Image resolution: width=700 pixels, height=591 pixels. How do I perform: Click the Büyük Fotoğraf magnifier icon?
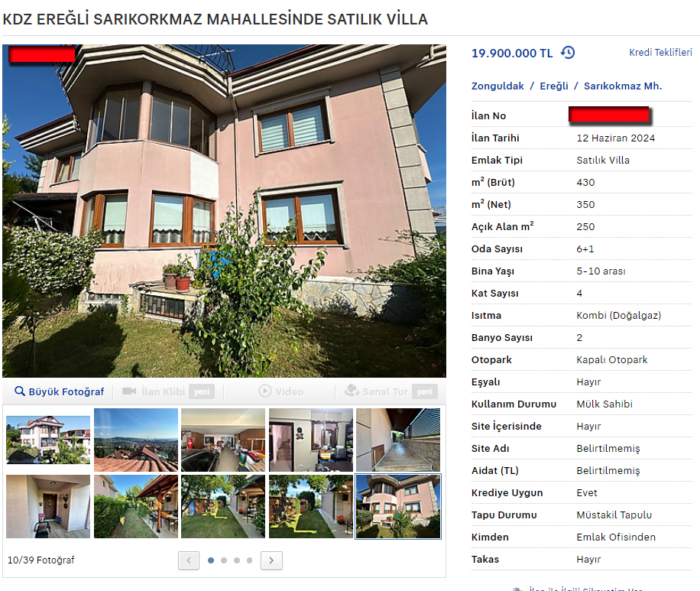click(20, 391)
